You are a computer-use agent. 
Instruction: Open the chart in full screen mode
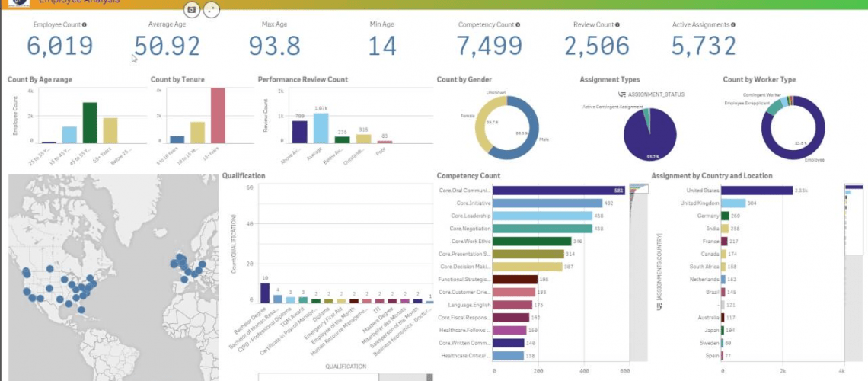point(212,9)
